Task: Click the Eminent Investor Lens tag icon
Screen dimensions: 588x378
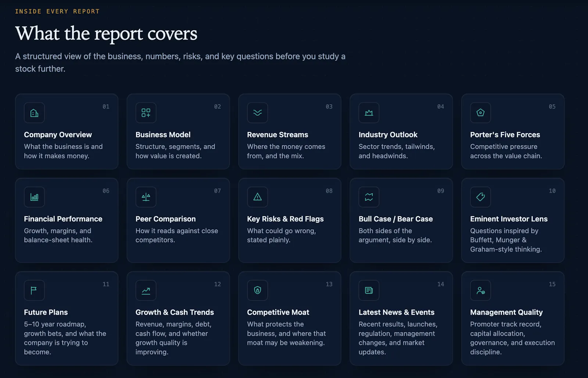Action: point(481,197)
